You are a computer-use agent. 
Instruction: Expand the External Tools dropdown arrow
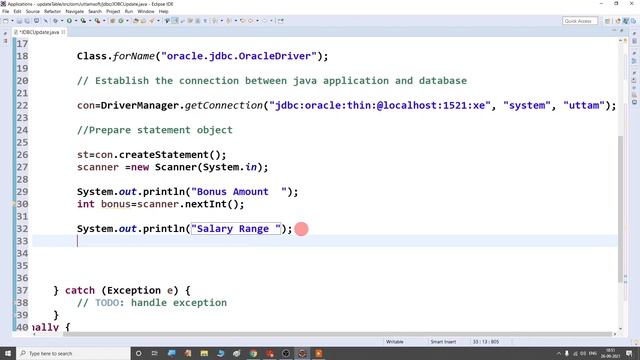(104, 21)
